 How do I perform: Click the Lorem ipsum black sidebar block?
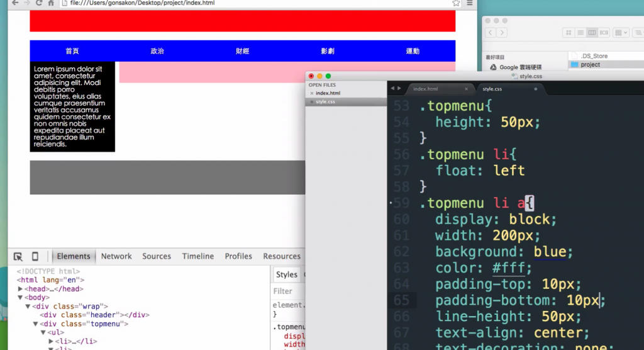(72, 106)
